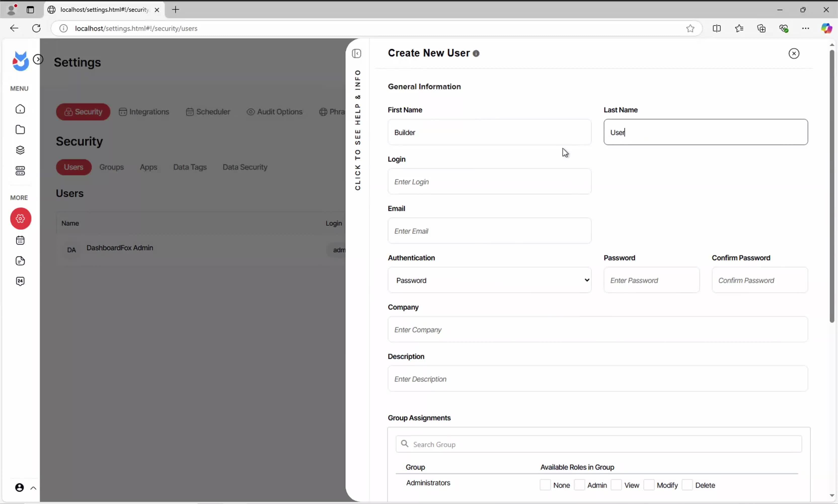Screen dimensions: 838x504
Task: Expand the sidebar with arrow near logo
Action: click(38, 59)
